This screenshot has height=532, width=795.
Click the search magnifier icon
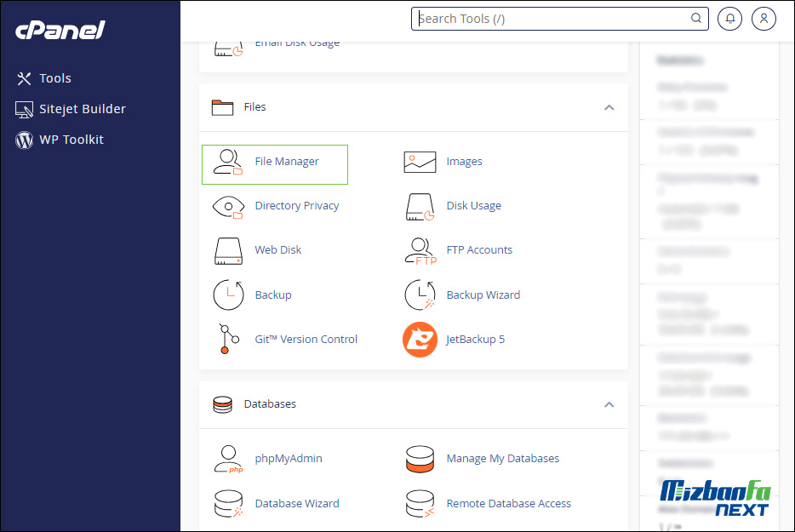696,18
